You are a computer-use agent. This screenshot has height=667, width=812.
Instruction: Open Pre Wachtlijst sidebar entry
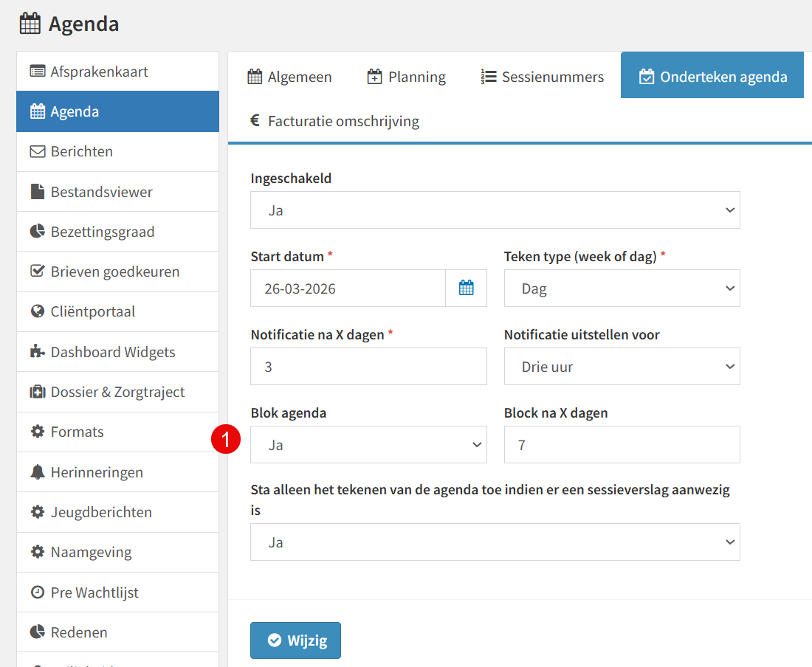point(117,592)
